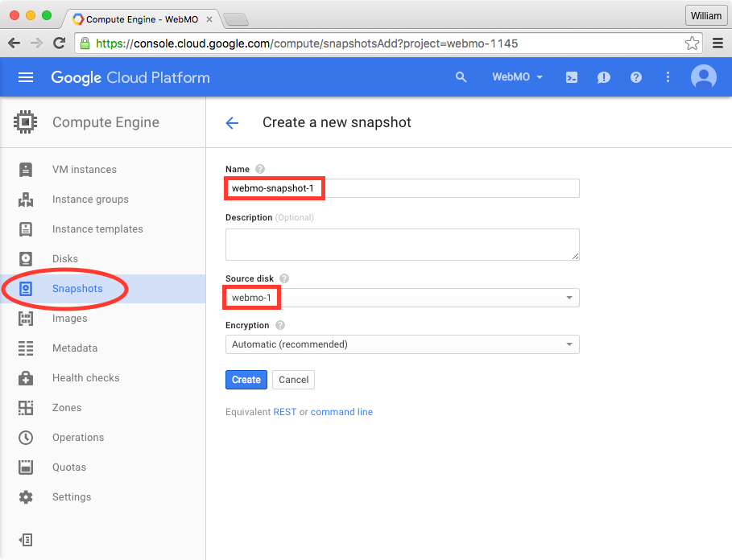Open the vertical three-dot utilities menu
Image resolution: width=732 pixels, height=560 pixels.
[668, 77]
